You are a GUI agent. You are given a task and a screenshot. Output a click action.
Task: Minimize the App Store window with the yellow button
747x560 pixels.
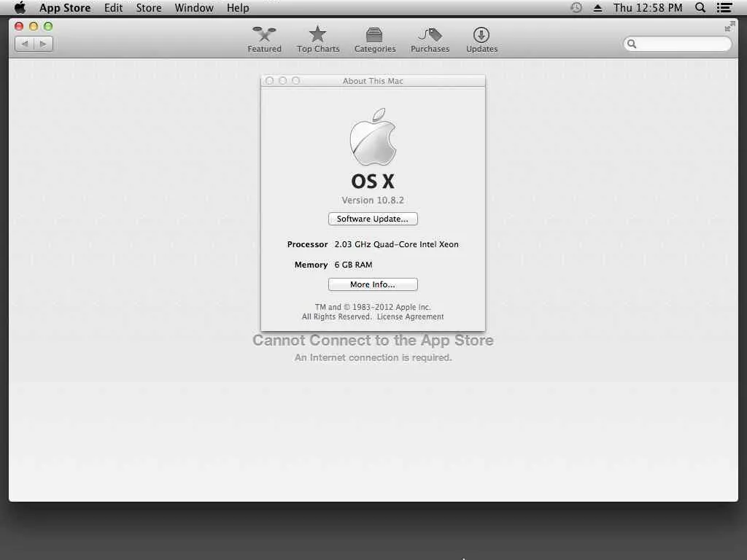click(x=34, y=26)
